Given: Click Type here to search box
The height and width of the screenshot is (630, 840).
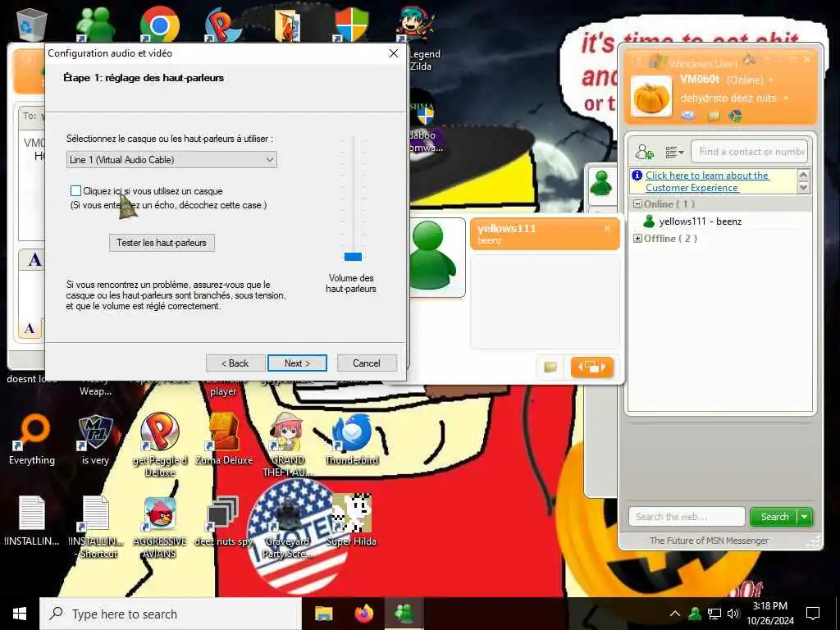Looking at the screenshot, I should click(171, 614).
